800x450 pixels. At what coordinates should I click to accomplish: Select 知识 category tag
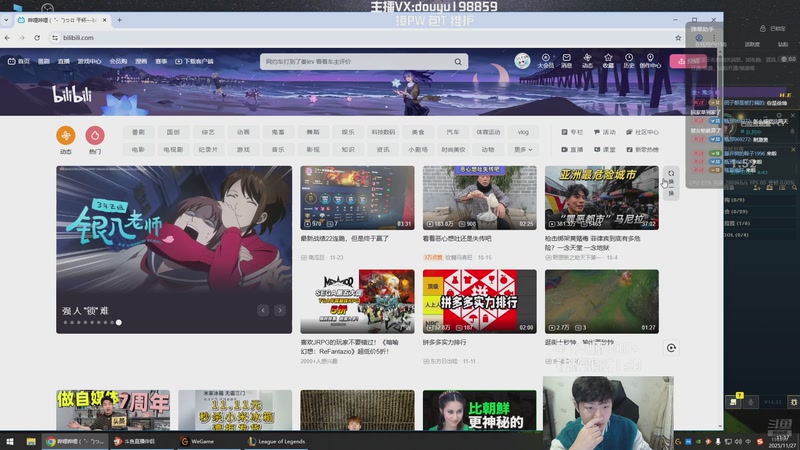coord(348,149)
